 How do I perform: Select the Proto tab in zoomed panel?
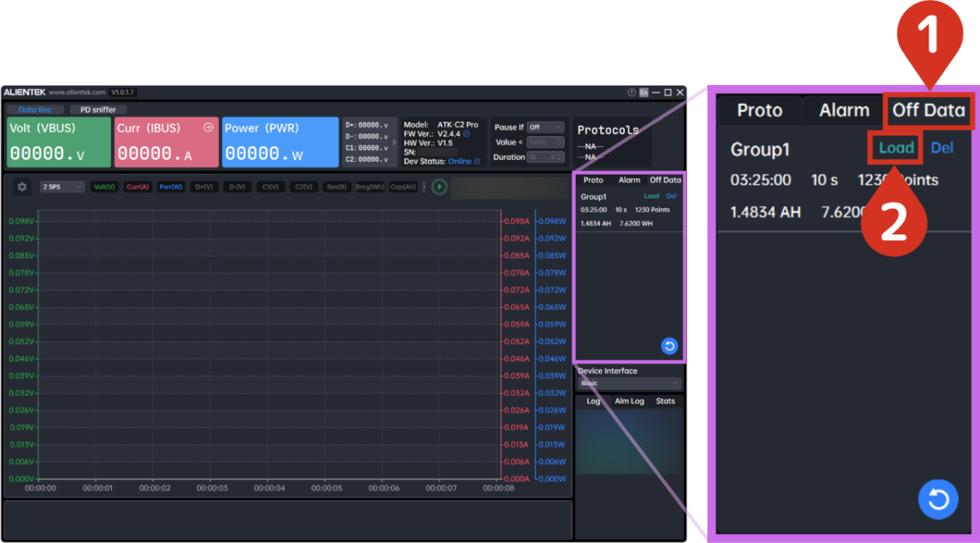[759, 110]
